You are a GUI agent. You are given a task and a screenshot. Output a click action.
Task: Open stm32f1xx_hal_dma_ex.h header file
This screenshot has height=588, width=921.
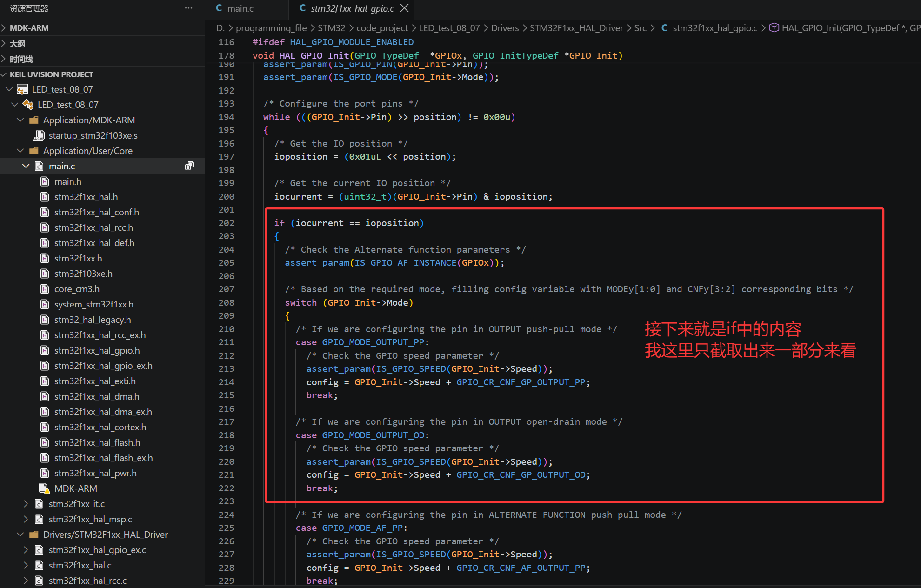click(103, 411)
